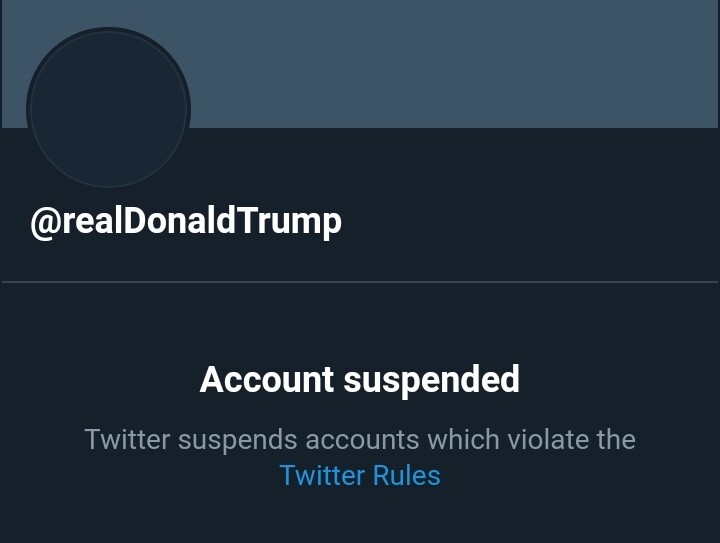The image size is (720, 543).
Task: Click empty dark space right of the handle
Action: point(530,221)
